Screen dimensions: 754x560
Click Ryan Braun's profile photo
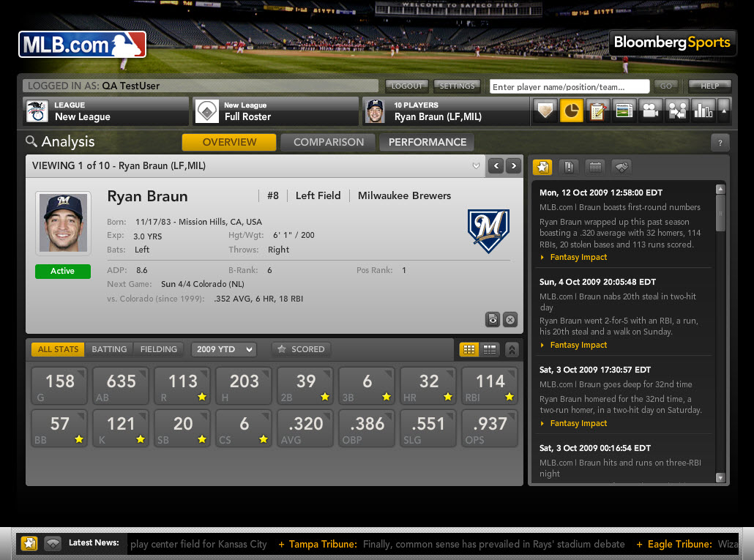[63, 223]
